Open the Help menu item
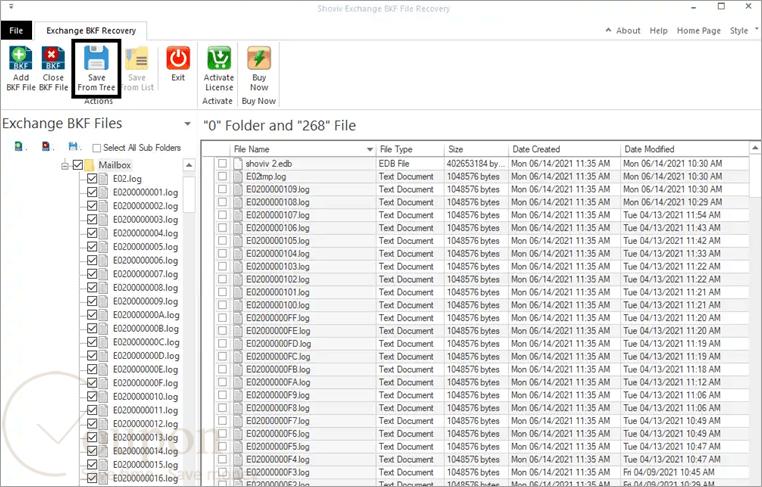The image size is (762, 487). coord(658,31)
